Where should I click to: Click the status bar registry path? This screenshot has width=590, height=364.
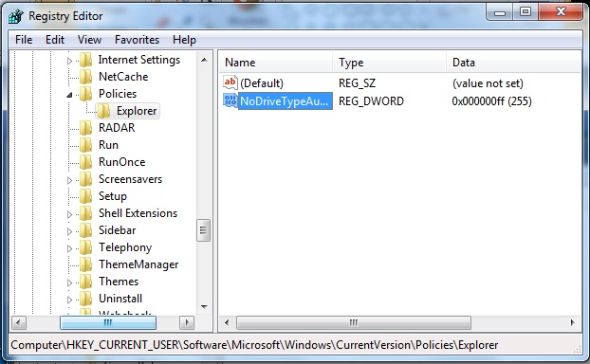point(254,345)
